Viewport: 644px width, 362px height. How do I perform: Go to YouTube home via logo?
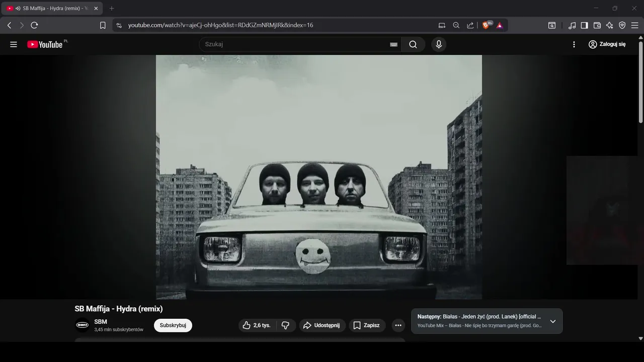coord(45,44)
